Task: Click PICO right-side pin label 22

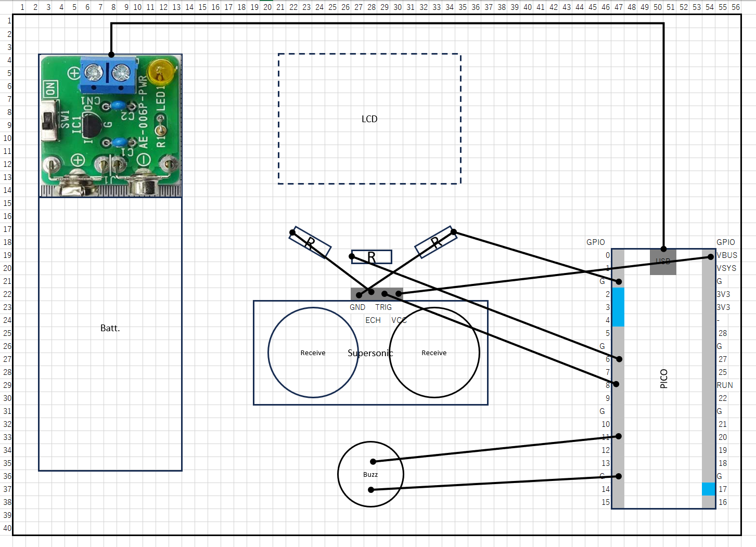Action: tap(723, 398)
